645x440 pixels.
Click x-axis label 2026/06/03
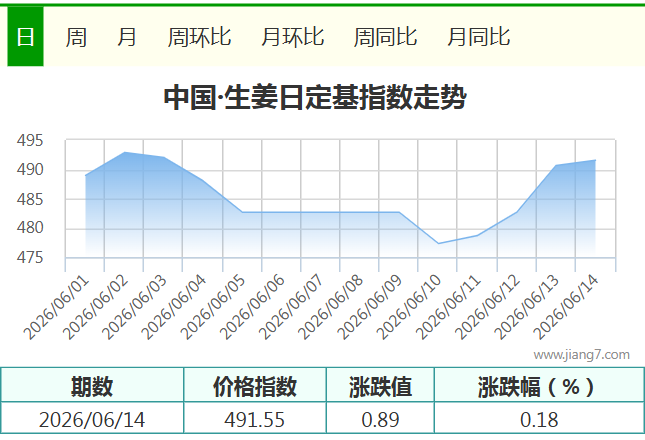pyautogui.click(x=135, y=307)
